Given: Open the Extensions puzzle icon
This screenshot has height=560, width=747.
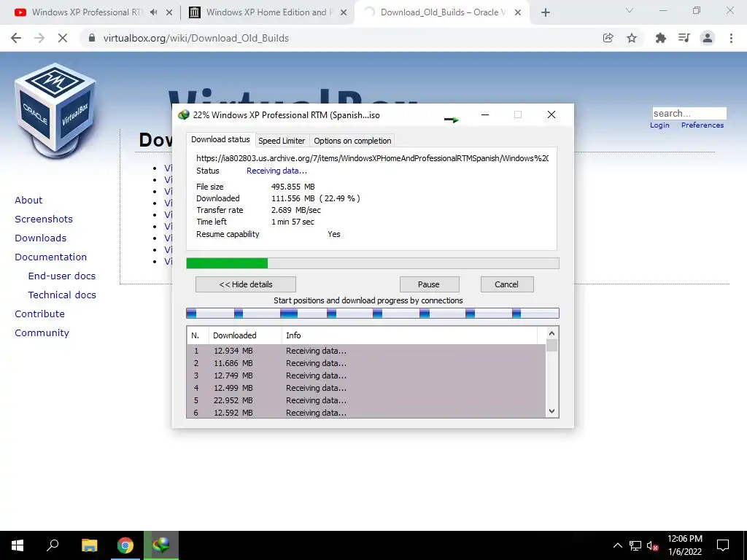Looking at the screenshot, I should 660,38.
